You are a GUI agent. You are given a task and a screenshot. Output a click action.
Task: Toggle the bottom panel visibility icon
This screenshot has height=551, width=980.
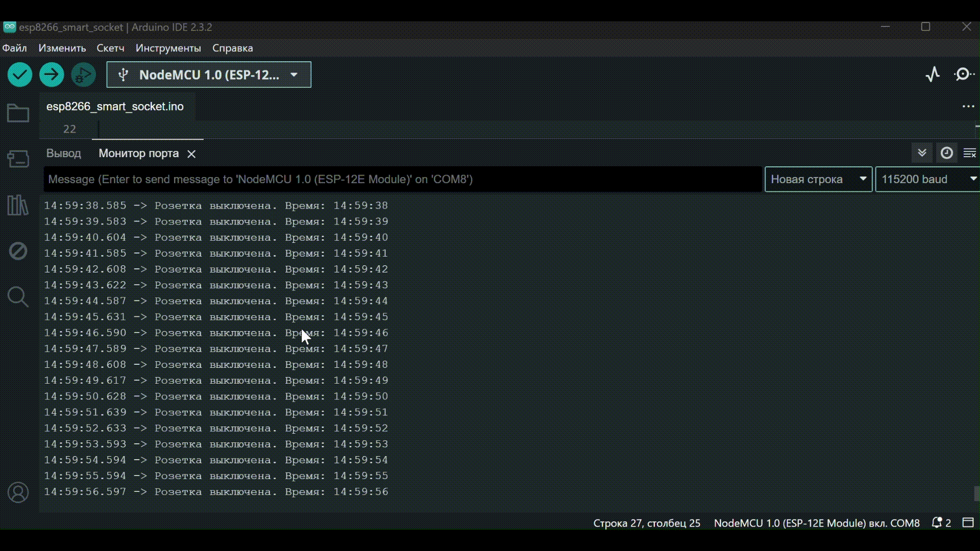click(968, 523)
